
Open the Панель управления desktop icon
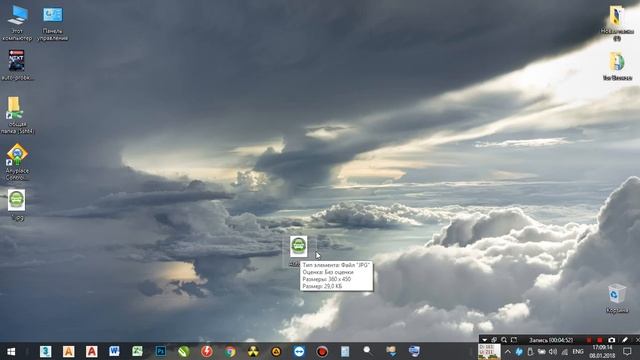point(53,23)
